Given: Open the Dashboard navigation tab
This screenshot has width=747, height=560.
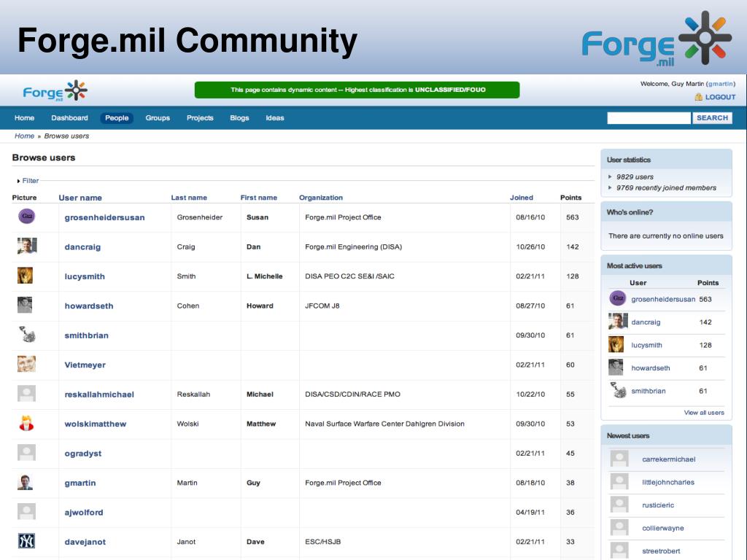Looking at the screenshot, I should 69,118.
